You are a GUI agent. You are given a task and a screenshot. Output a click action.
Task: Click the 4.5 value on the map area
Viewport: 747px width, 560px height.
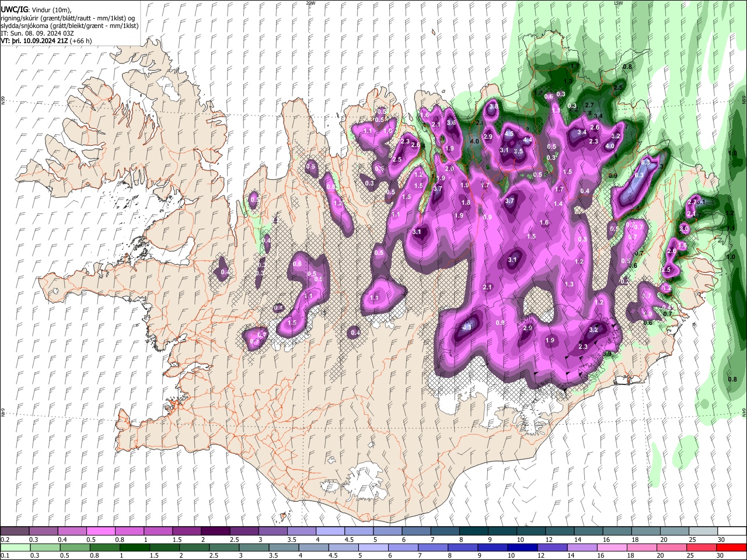click(509, 134)
